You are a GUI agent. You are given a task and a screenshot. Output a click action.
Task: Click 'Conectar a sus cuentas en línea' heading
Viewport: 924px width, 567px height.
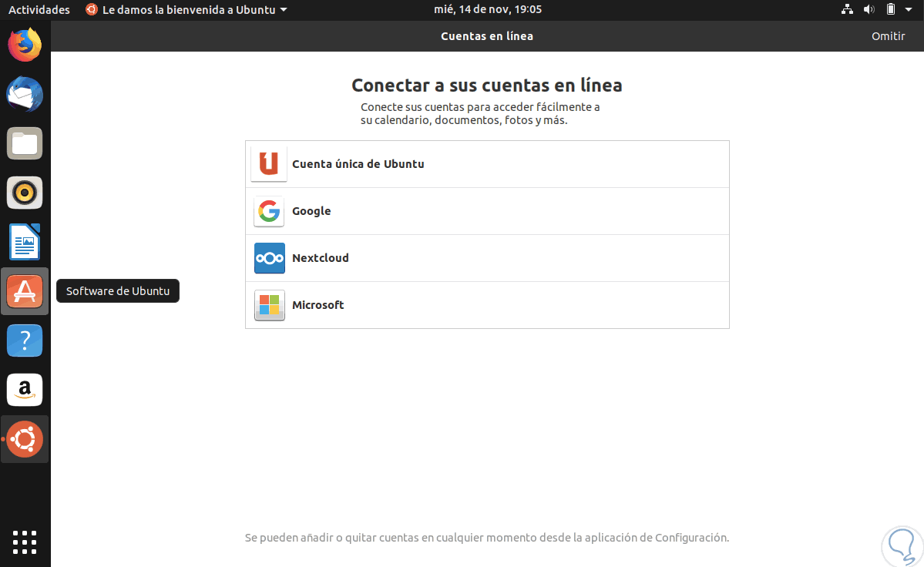(487, 86)
